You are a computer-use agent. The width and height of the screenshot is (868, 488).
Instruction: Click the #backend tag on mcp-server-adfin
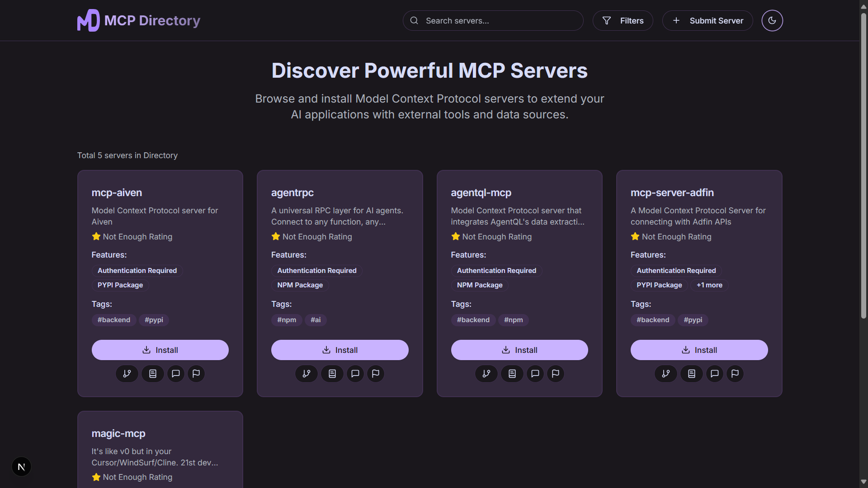[x=653, y=320]
